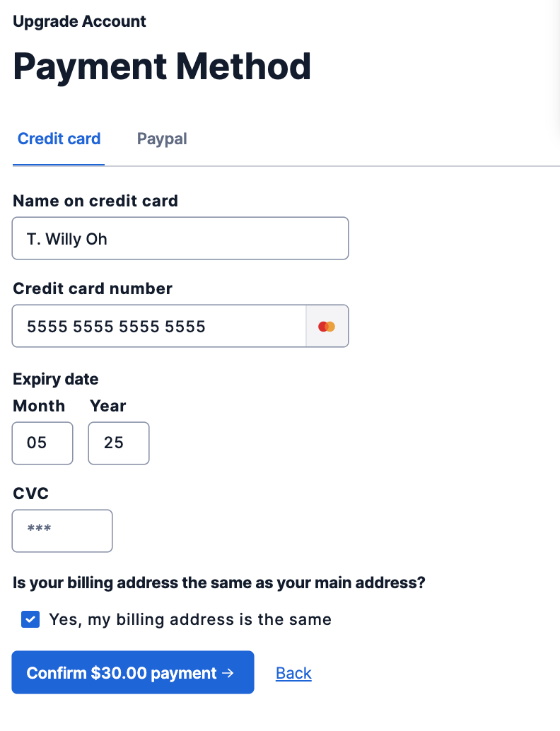Confirm the $30.00 payment

tap(133, 672)
